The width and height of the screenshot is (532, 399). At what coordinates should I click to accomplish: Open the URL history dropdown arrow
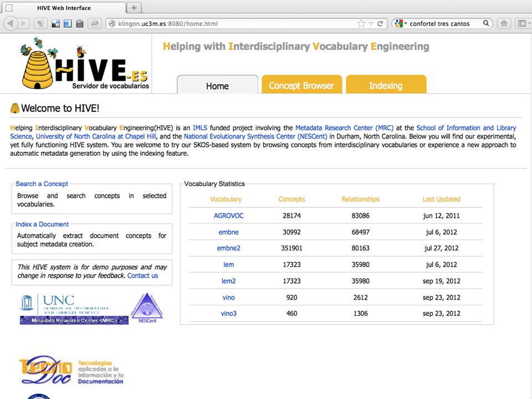[x=371, y=23]
